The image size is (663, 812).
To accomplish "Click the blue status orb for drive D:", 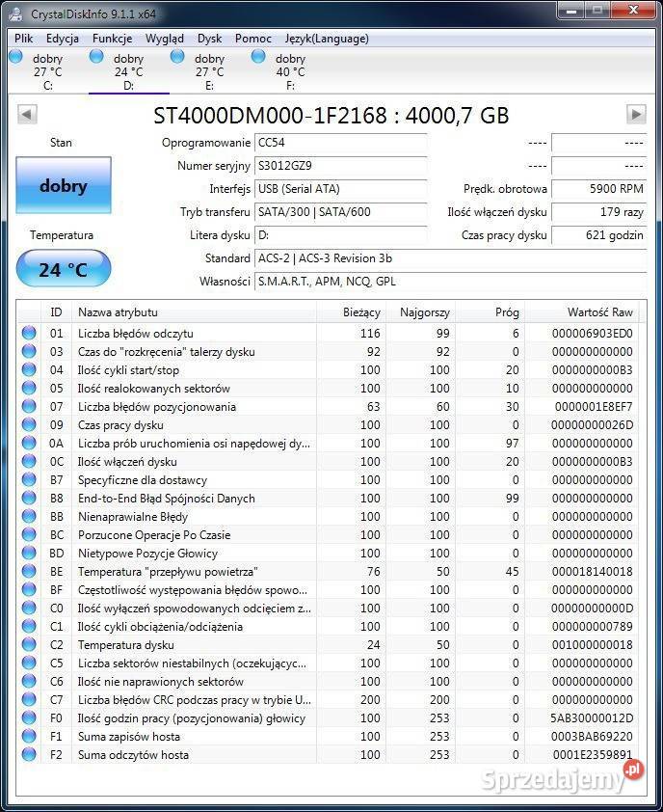I will click(x=96, y=57).
